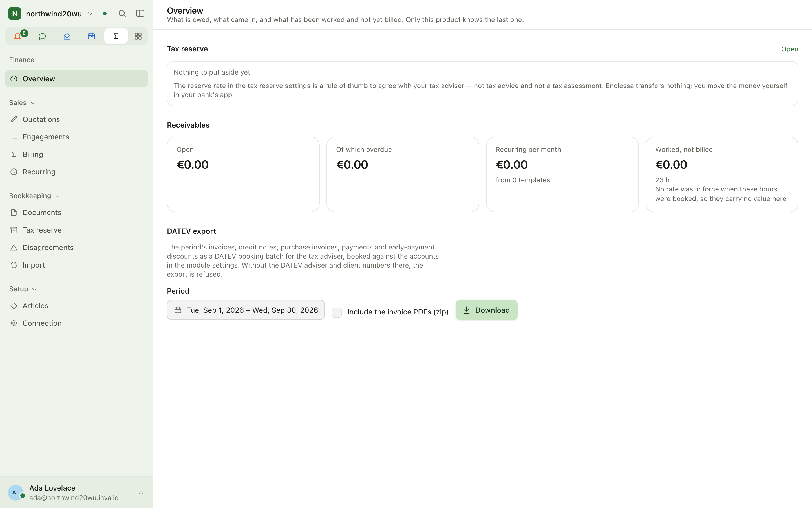Click the Connection gear icon
Screen dimensions: 812x508
click(x=14, y=323)
